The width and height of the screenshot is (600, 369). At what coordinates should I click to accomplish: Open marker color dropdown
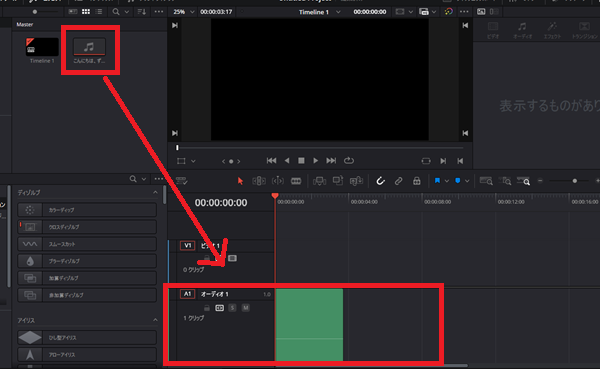(x=467, y=181)
